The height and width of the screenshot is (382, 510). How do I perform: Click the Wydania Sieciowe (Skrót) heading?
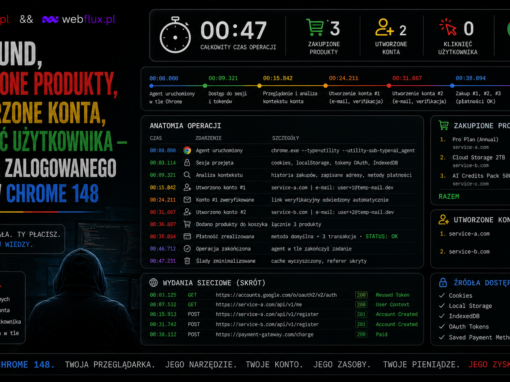point(214,283)
